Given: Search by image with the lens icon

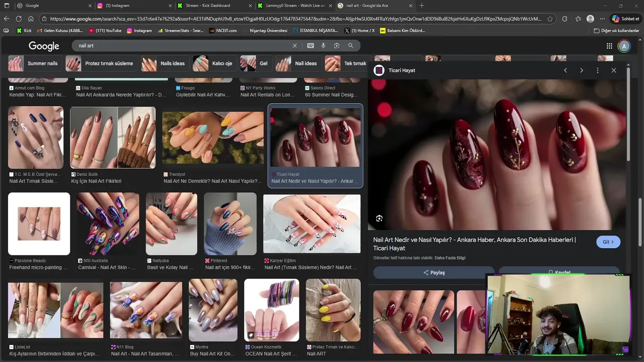Looking at the screenshot, I should (x=337, y=46).
